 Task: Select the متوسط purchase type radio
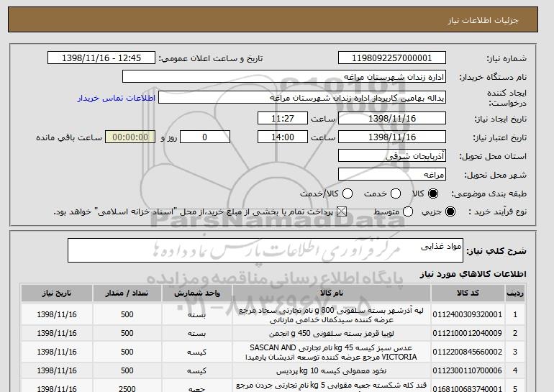(x=408, y=211)
